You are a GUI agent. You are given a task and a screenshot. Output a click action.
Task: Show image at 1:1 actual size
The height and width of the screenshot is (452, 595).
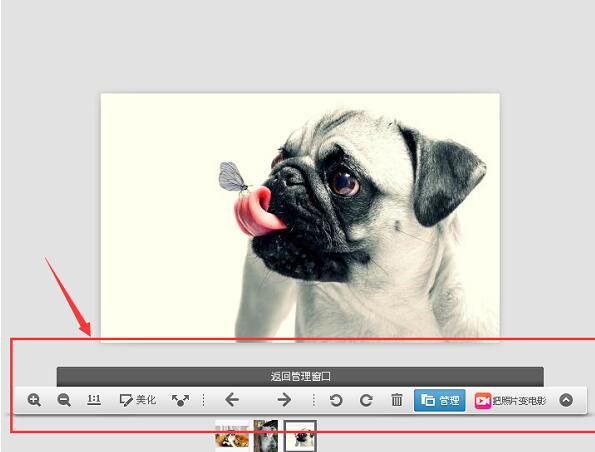(94, 400)
